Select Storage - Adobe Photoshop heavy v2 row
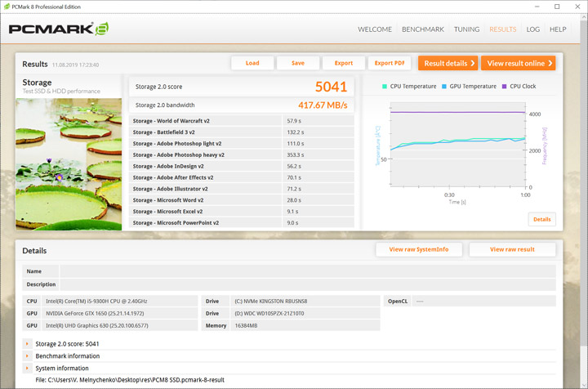The image size is (588, 389). pos(242,154)
